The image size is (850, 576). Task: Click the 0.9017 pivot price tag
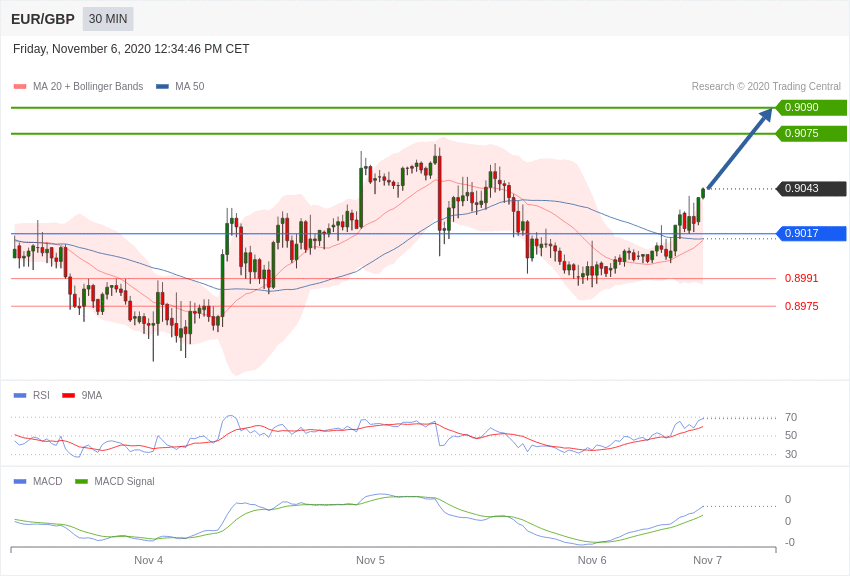coord(811,234)
